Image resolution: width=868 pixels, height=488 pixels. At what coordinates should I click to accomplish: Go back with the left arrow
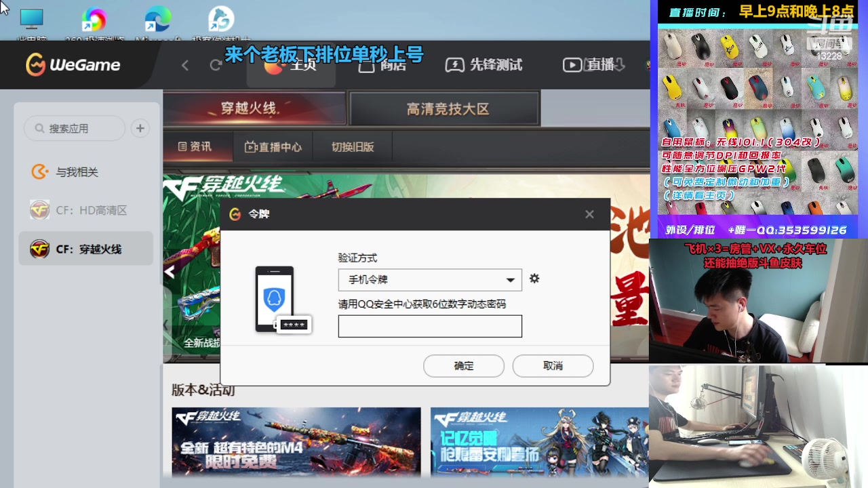click(x=185, y=65)
